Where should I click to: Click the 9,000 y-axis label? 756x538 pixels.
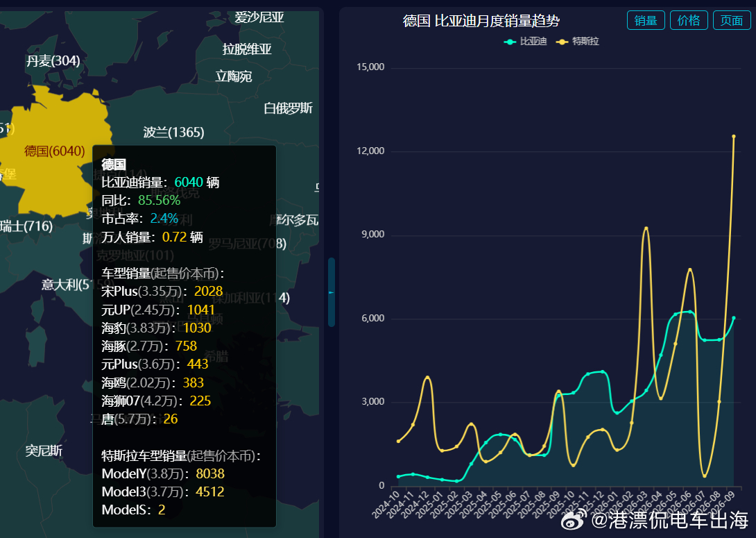pyautogui.click(x=372, y=235)
